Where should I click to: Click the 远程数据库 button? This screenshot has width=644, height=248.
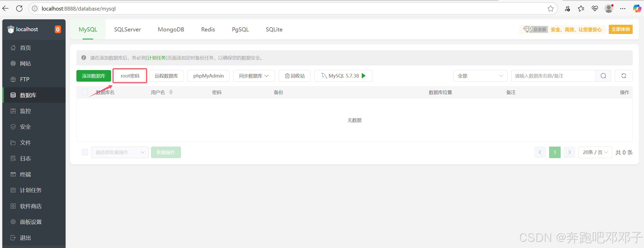(166, 76)
